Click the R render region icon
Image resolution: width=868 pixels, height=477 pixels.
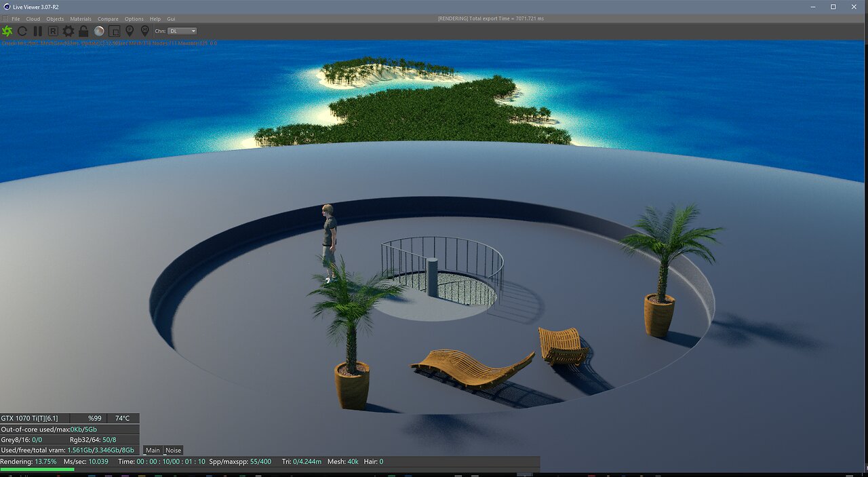click(x=53, y=31)
